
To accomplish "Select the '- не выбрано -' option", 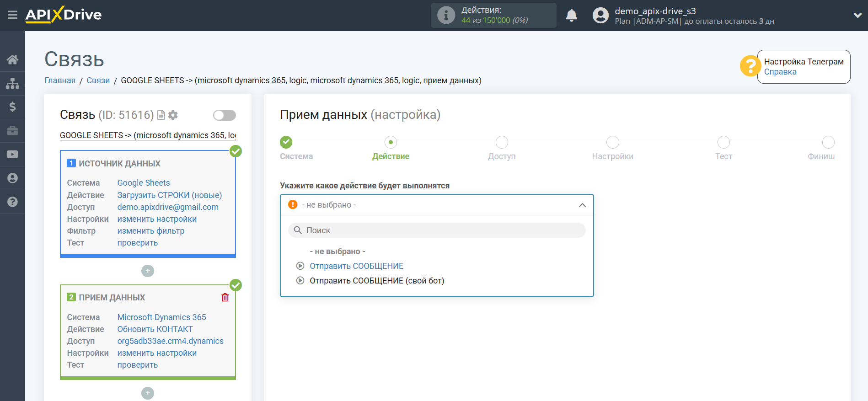I will click(338, 251).
